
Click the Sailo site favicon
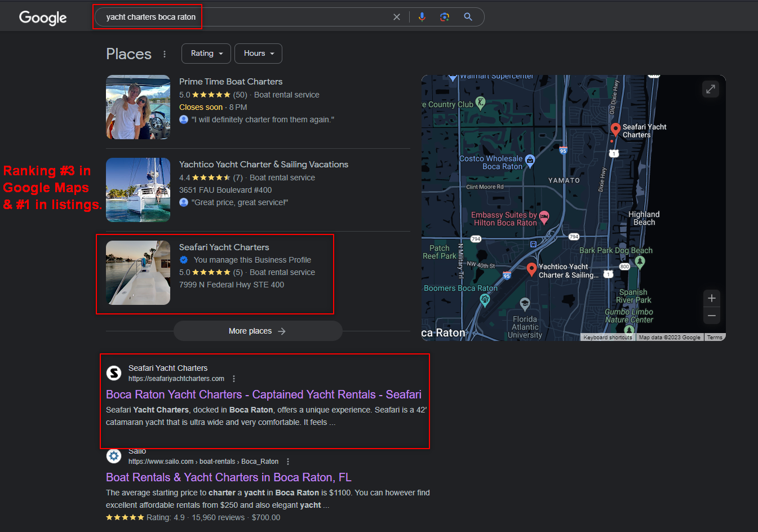pos(114,455)
